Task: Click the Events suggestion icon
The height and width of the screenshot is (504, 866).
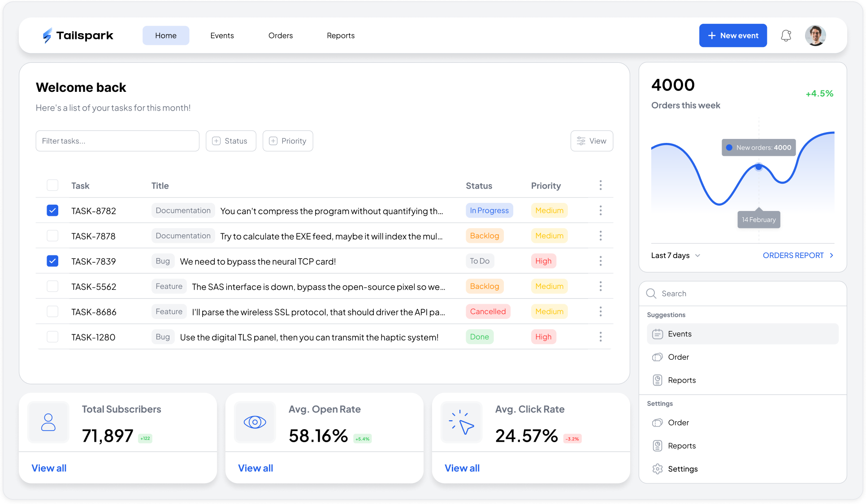Action: pos(658,334)
